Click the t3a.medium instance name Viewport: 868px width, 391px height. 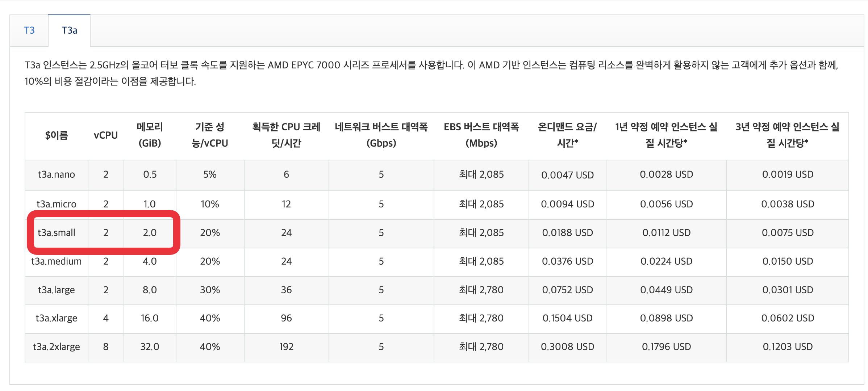click(56, 261)
